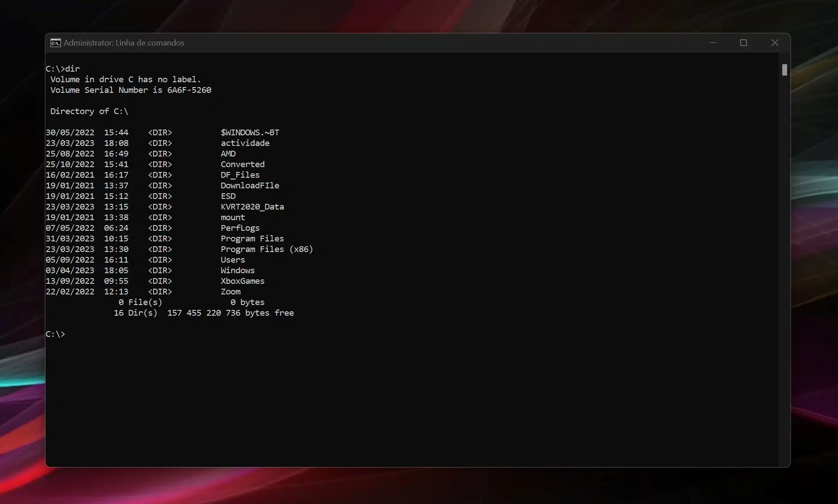Close the Linha de comandos window
838x504 pixels.
pos(774,43)
